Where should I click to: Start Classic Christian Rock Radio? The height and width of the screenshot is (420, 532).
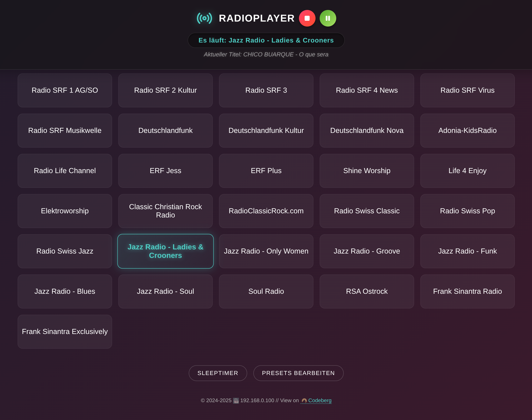pos(165,211)
